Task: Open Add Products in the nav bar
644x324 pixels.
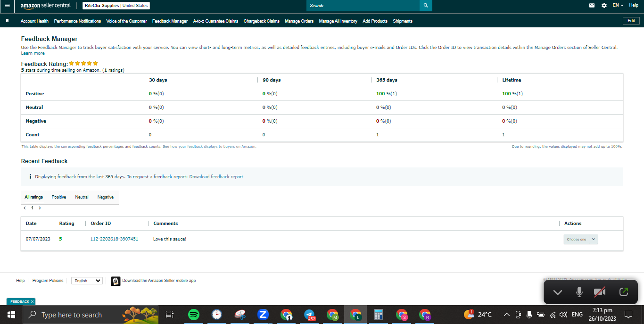Action: click(x=375, y=21)
